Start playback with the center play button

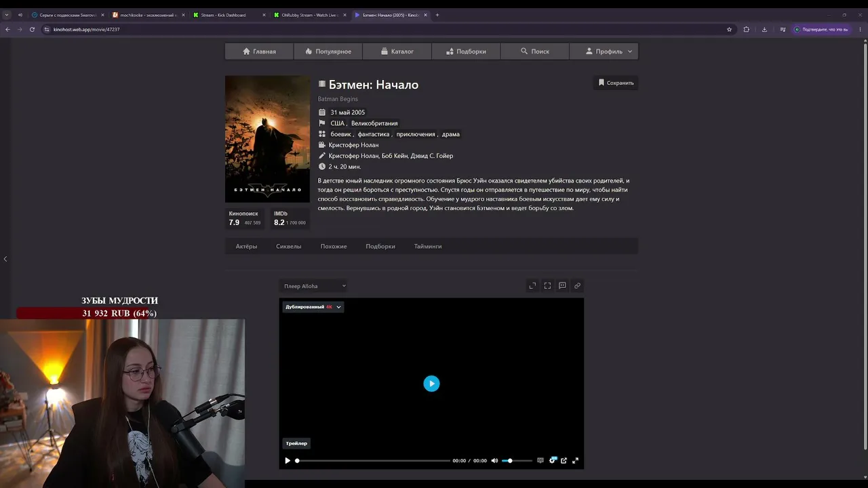point(431,384)
